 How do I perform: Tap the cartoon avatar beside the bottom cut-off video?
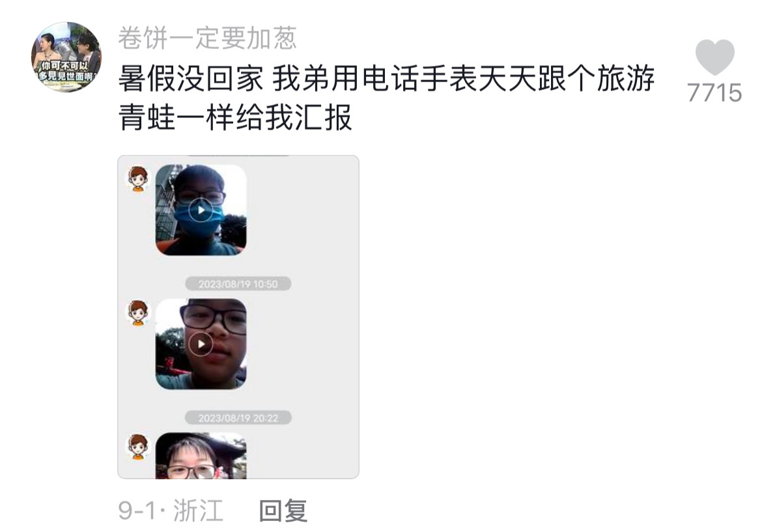pos(138,447)
